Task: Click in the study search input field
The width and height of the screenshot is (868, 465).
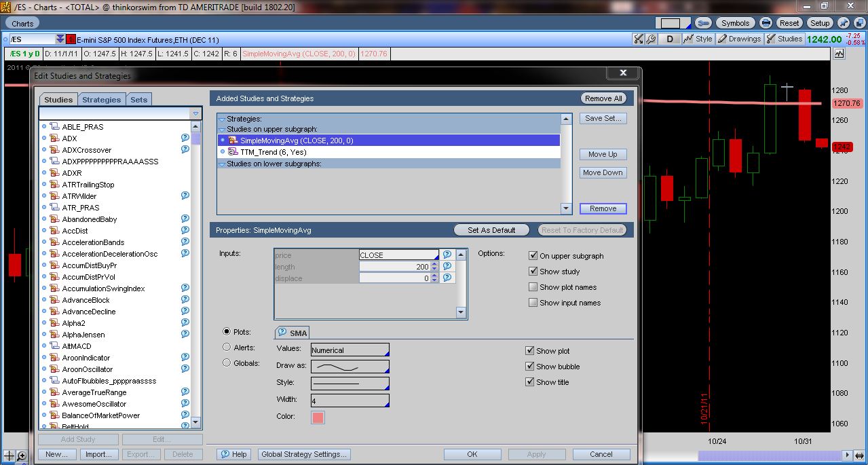Action: [115, 113]
